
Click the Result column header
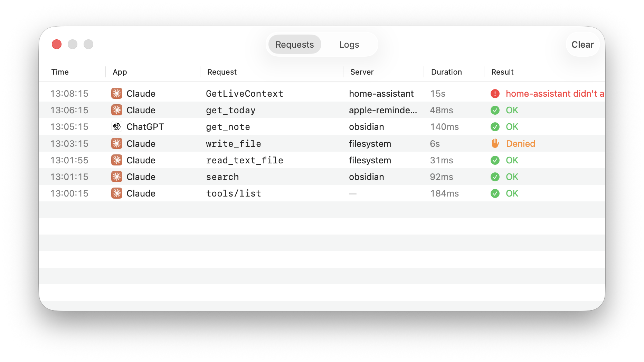(502, 72)
